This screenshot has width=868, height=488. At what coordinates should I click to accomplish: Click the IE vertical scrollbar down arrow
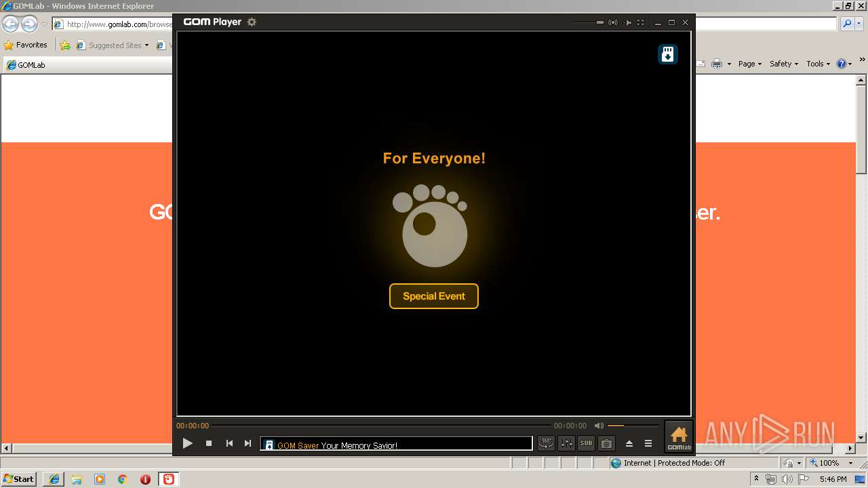[862, 438]
